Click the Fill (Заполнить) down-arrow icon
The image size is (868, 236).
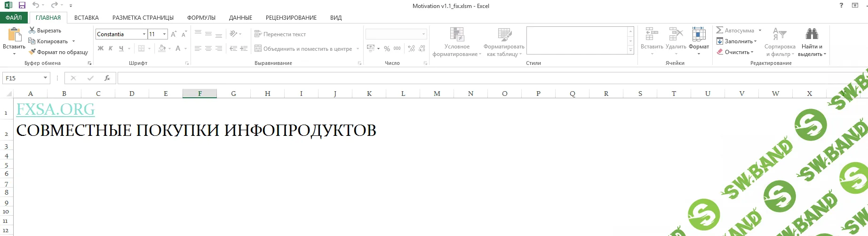(x=720, y=41)
